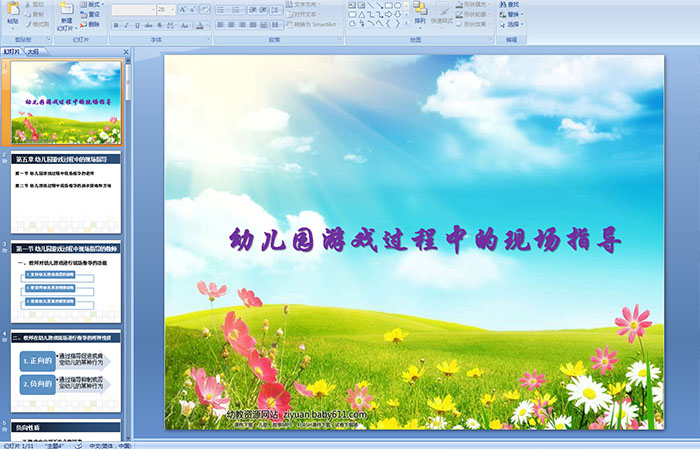Pick the down arrow shape
The height and width of the screenshot is (449, 700).
coord(397,14)
